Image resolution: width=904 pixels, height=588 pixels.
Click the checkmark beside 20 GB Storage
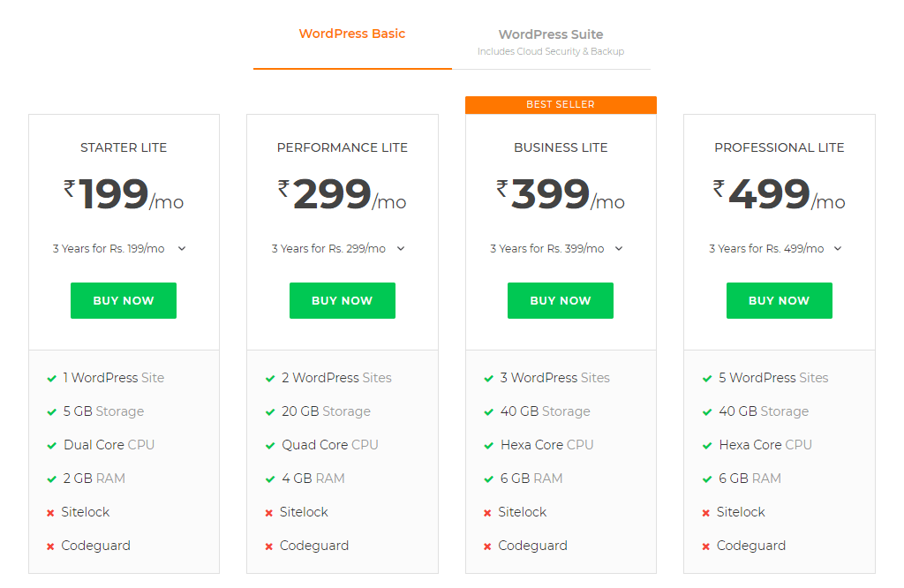270,411
